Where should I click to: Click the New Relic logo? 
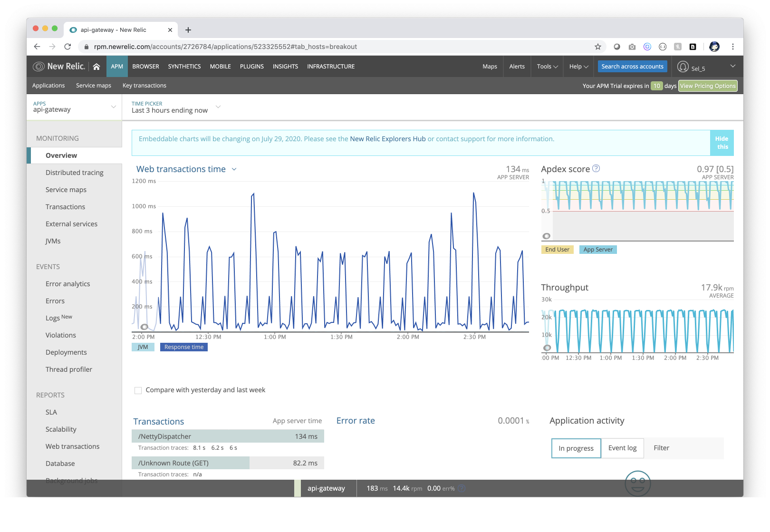59,67
